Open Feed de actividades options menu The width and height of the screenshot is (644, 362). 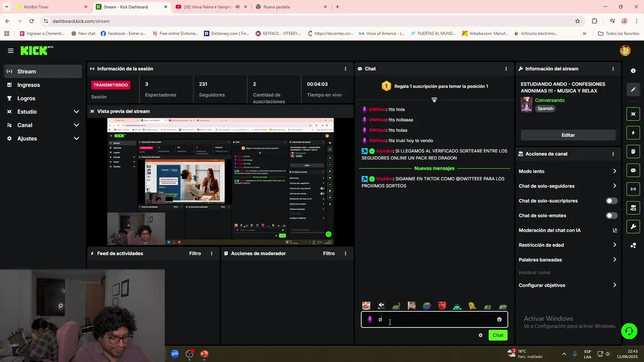pyautogui.click(x=211, y=253)
